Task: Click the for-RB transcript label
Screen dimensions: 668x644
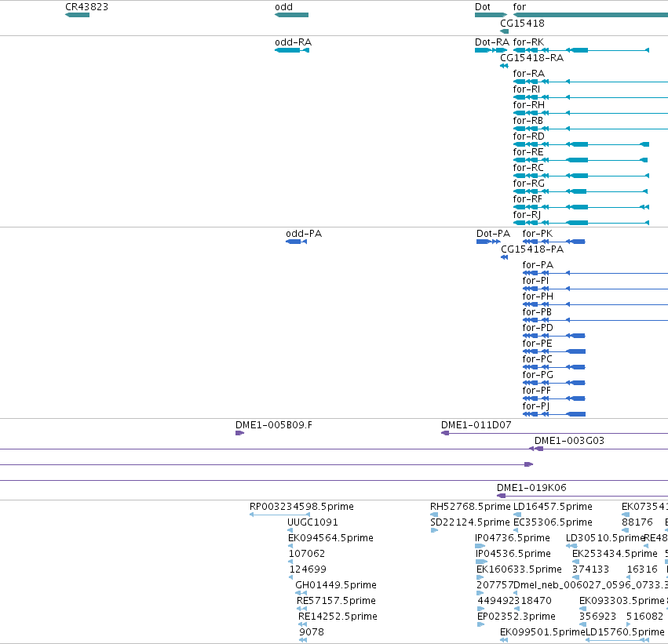Action: point(527,121)
